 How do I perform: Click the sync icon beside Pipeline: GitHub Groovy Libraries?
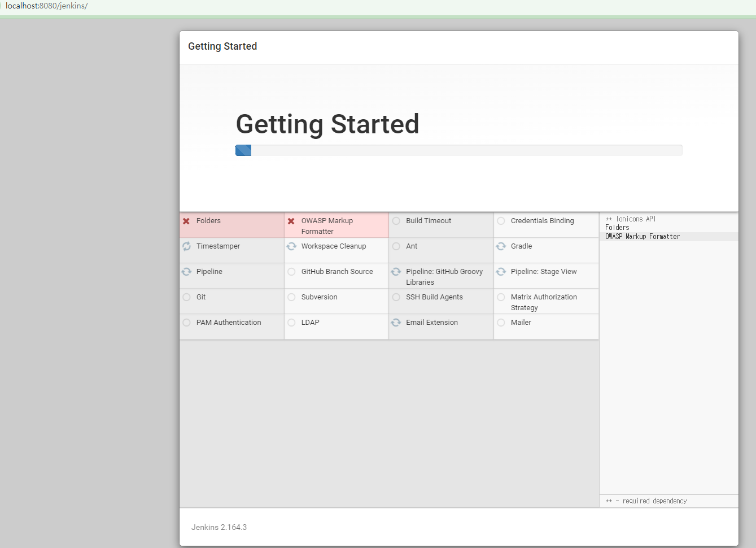point(396,272)
